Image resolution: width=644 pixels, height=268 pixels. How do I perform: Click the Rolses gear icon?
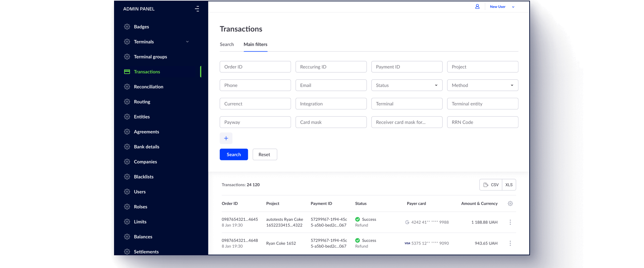click(127, 207)
